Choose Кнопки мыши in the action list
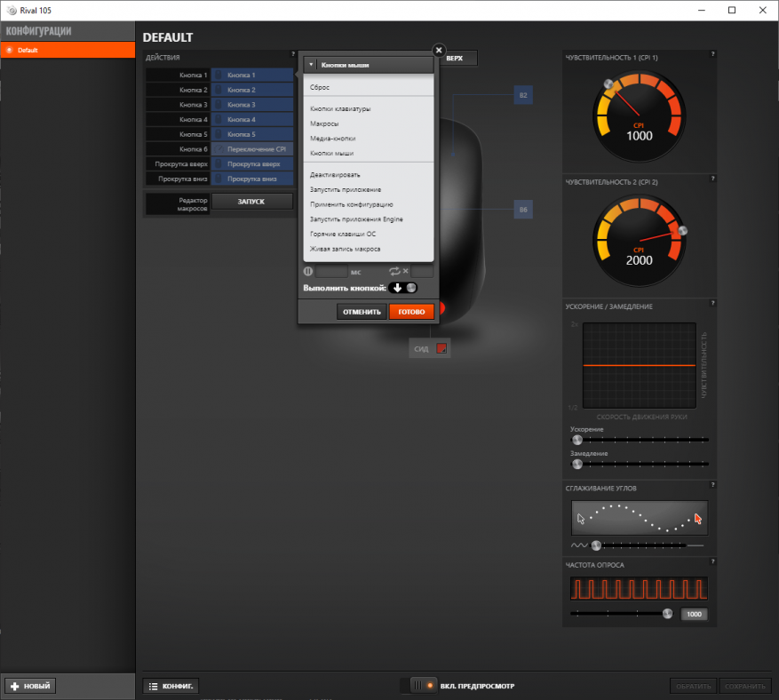This screenshot has height=700, width=779. pos(368,154)
